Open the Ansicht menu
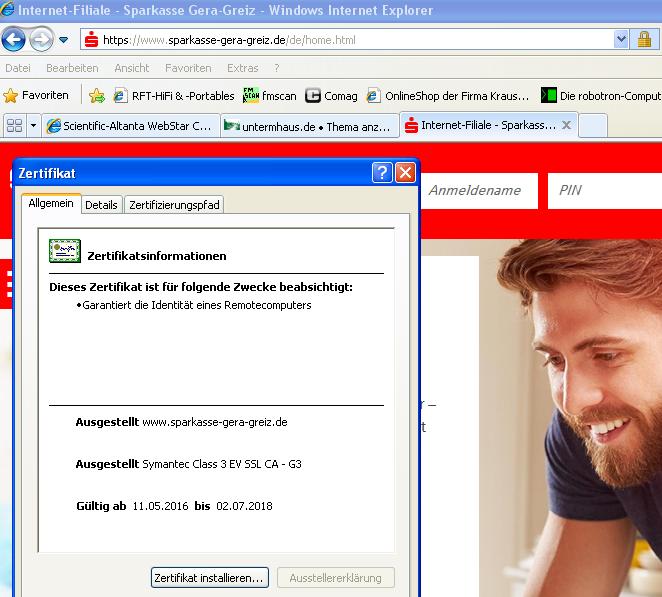The width and height of the screenshot is (662, 597). (x=132, y=68)
